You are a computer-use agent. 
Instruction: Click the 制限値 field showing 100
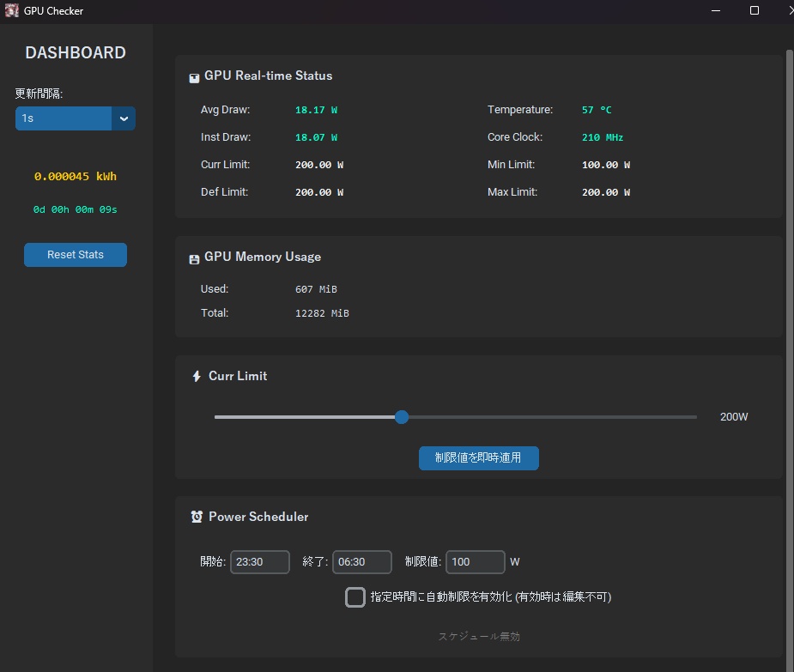tap(476, 562)
